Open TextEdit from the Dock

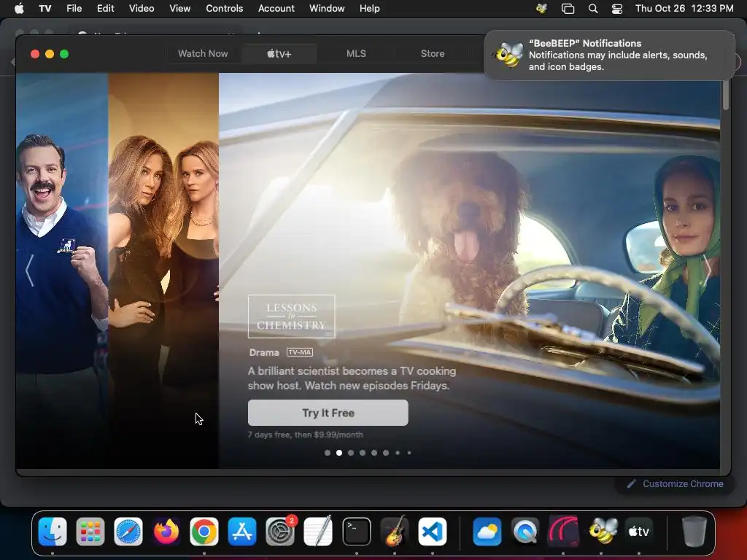coord(318,531)
